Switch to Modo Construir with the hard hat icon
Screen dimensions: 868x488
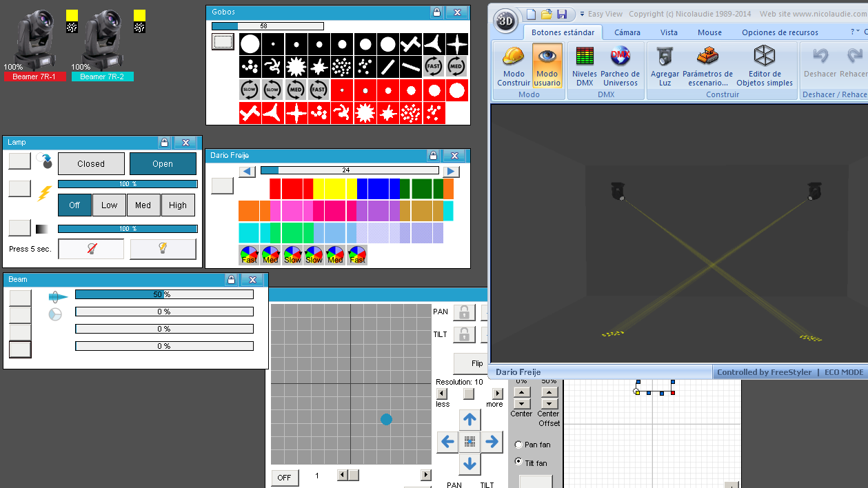pos(513,65)
